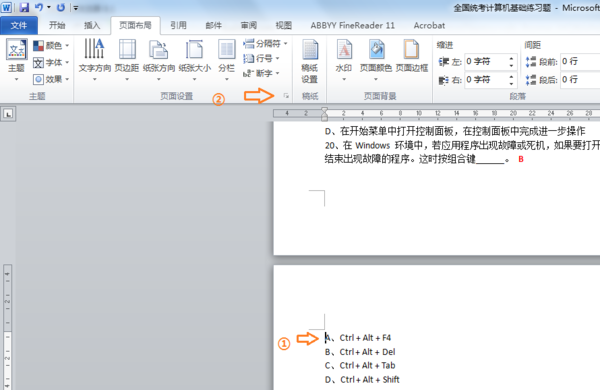Image resolution: width=600 pixels, height=390 pixels.
Task: Open the theme 颜色 colors dropdown
Action: pyautogui.click(x=51, y=46)
